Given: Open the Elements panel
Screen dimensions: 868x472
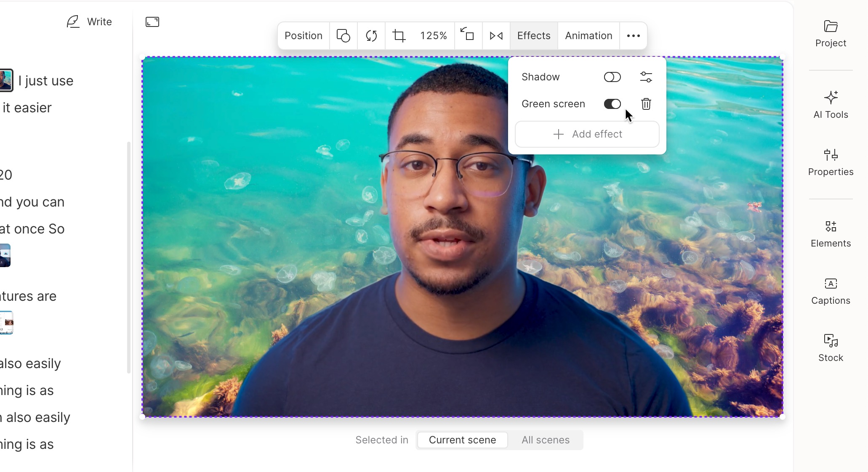Looking at the screenshot, I should tap(831, 234).
